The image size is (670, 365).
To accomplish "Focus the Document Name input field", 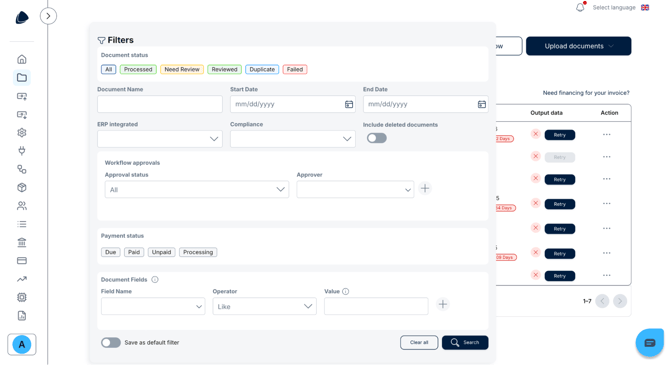I will click(x=160, y=104).
